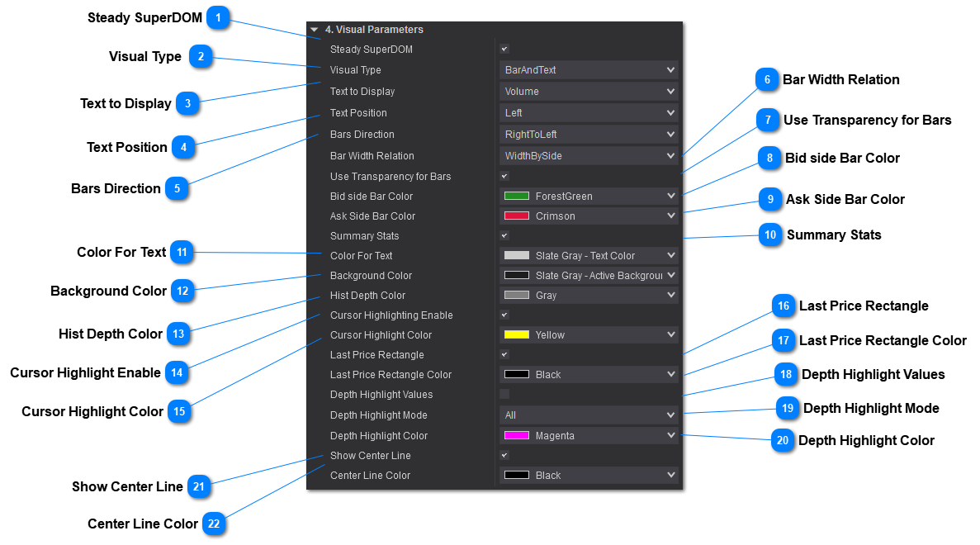Expand the Bar Width Relation dropdown showing WidthBySide

[589, 155]
